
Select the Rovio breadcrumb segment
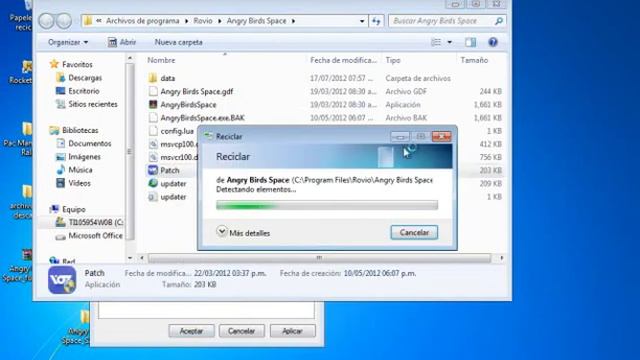pos(203,21)
